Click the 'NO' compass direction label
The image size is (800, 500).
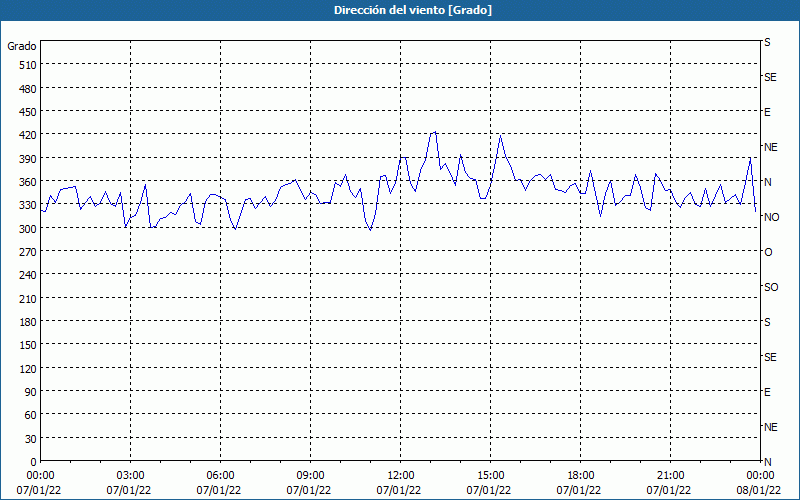(771, 217)
